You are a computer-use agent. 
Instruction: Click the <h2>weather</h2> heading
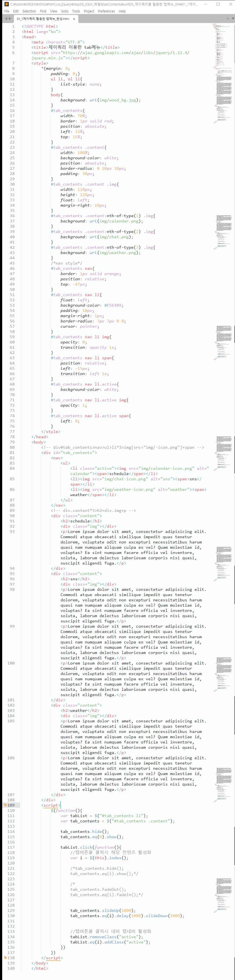click(80, 711)
